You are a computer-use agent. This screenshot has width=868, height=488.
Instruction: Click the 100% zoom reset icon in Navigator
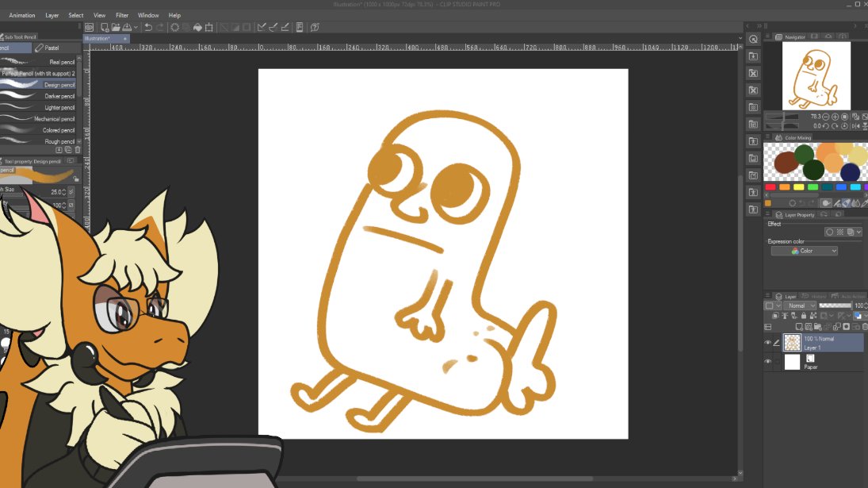tap(845, 117)
